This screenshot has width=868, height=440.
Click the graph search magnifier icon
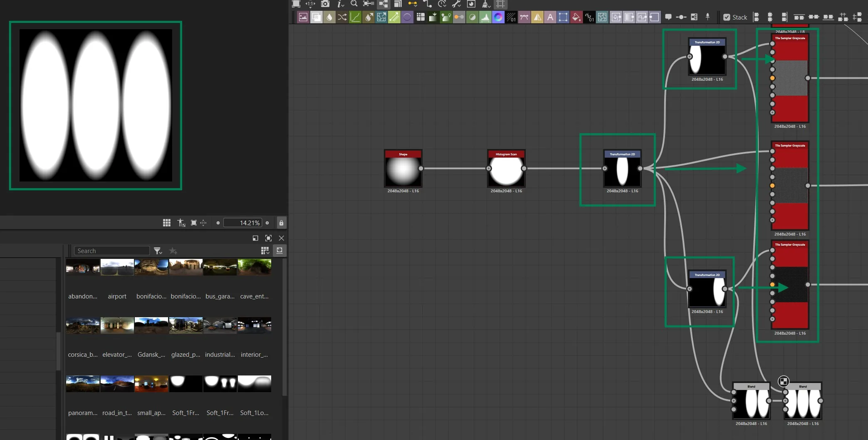[354, 4]
